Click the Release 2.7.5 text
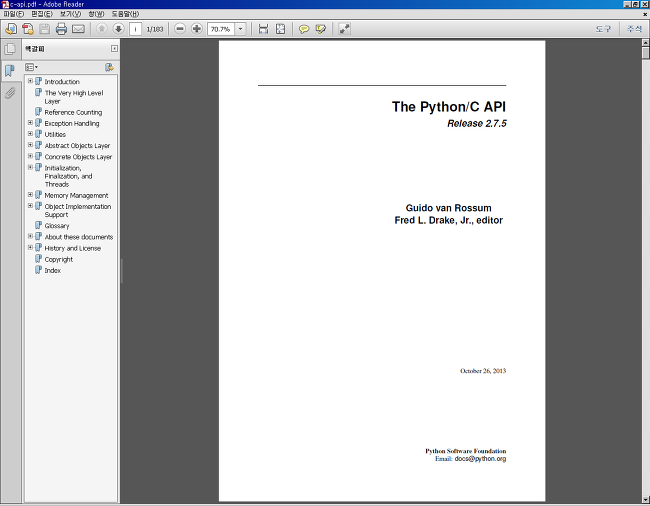The width and height of the screenshot is (650, 506). (x=477, y=123)
